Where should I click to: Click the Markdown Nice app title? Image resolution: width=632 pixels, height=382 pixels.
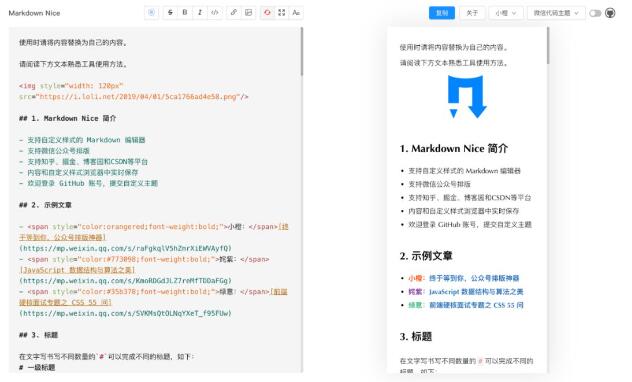34,13
